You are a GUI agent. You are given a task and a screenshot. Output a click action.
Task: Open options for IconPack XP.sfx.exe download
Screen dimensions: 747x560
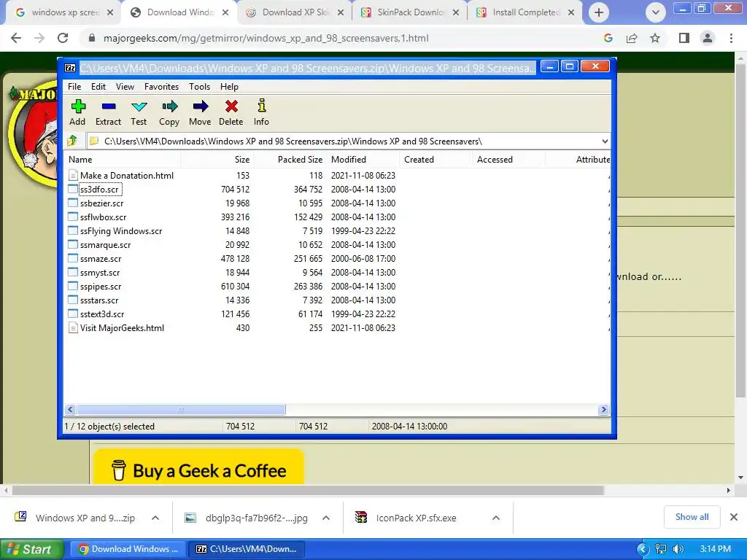[x=496, y=518]
